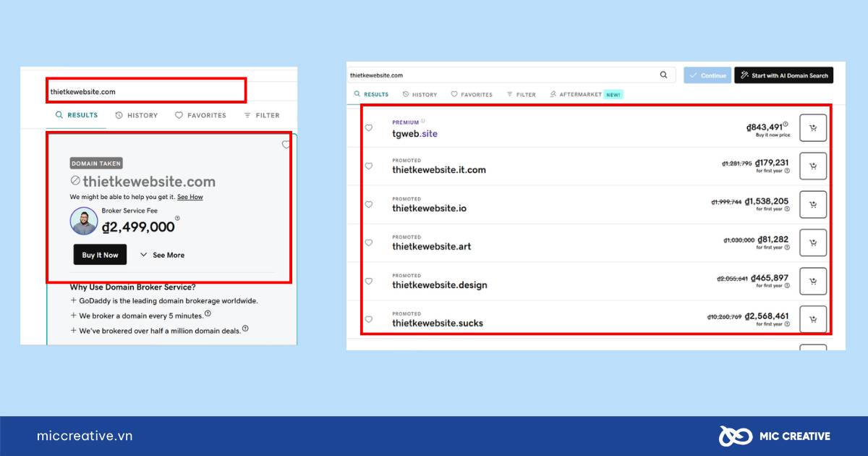Viewport: 868px width, 456px height.
Task: Favorite thietkewebsite.art with its heart
Action: 368,243
